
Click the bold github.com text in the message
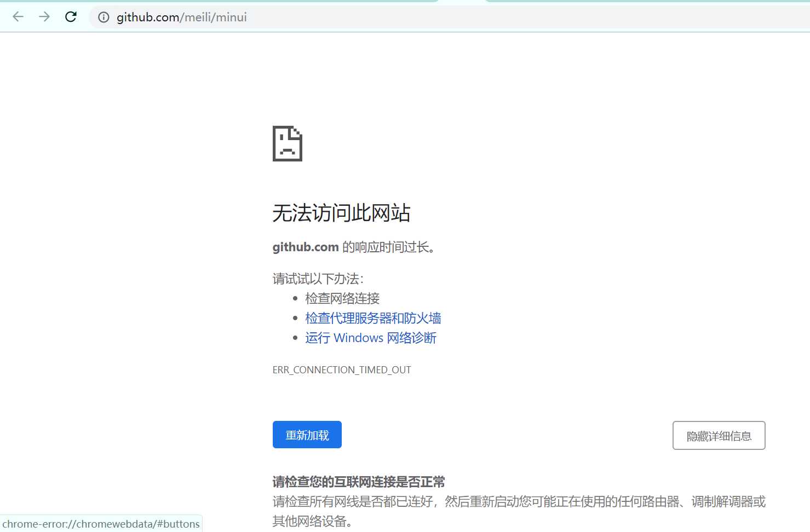tap(306, 247)
